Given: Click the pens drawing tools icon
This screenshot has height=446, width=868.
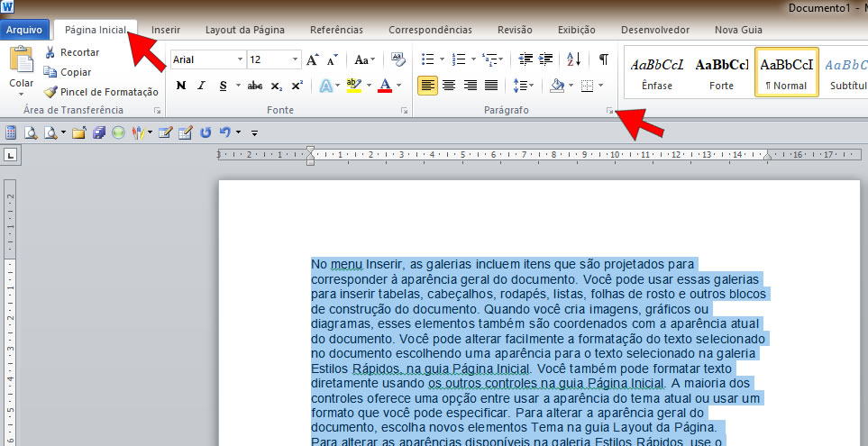Looking at the screenshot, I should 139,132.
